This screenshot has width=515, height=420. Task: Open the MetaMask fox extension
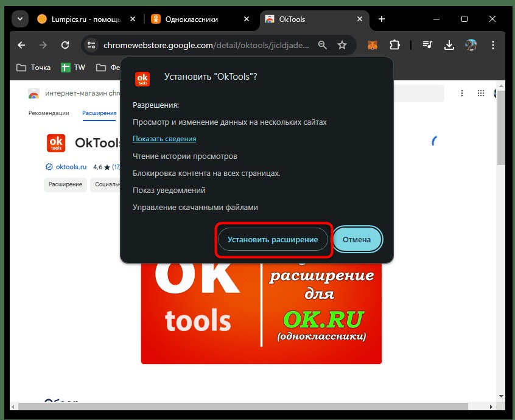click(x=372, y=45)
